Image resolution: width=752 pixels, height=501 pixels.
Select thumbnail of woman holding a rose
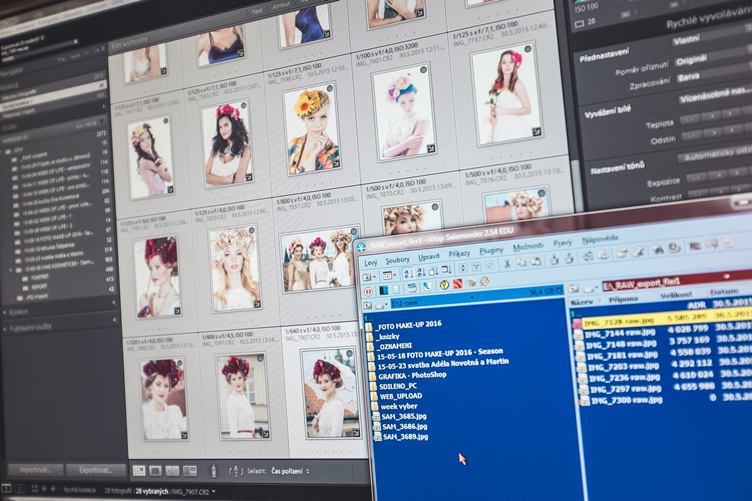[507, 95]
